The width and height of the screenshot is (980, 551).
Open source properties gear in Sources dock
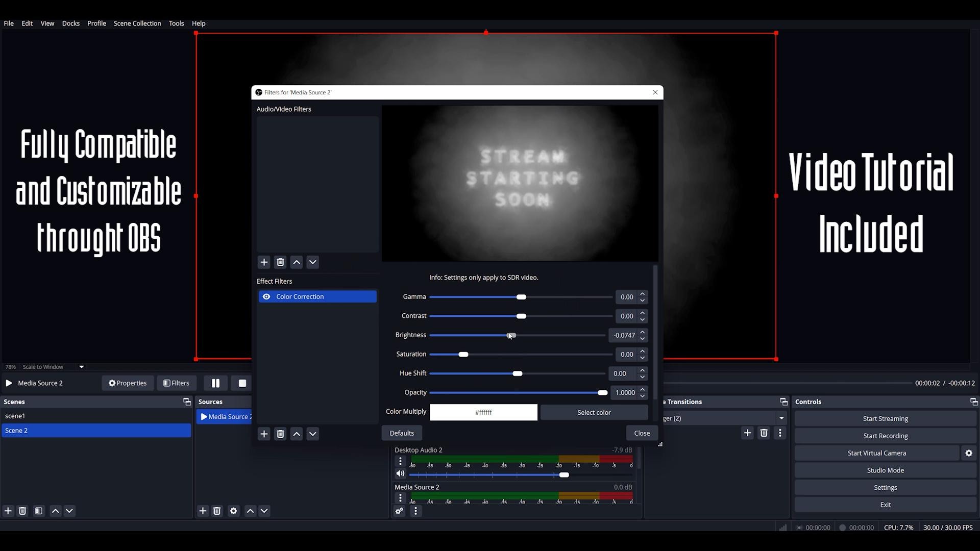click(x=234, y=511)
